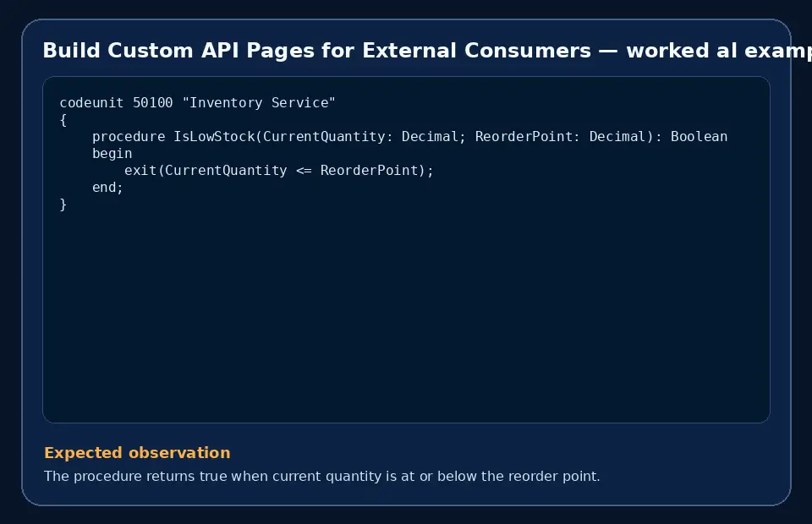Image resolution: width=812 pixels, height=524 pixels.
Task: Click the sentence 'The procedure returns true...'
Action: [x=321, y=476]
